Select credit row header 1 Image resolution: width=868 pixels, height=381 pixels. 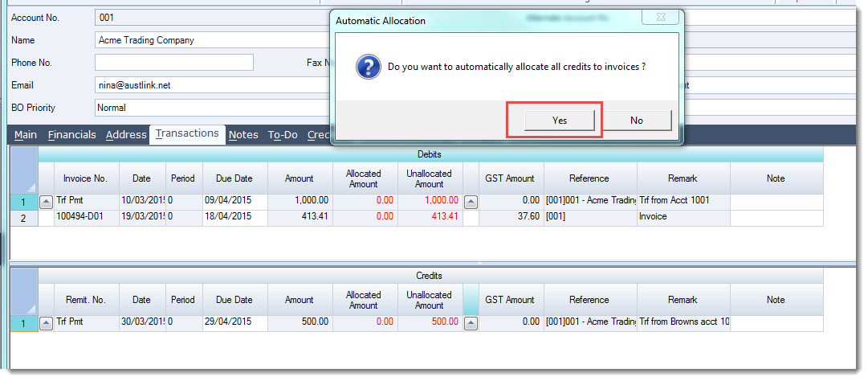24,323
